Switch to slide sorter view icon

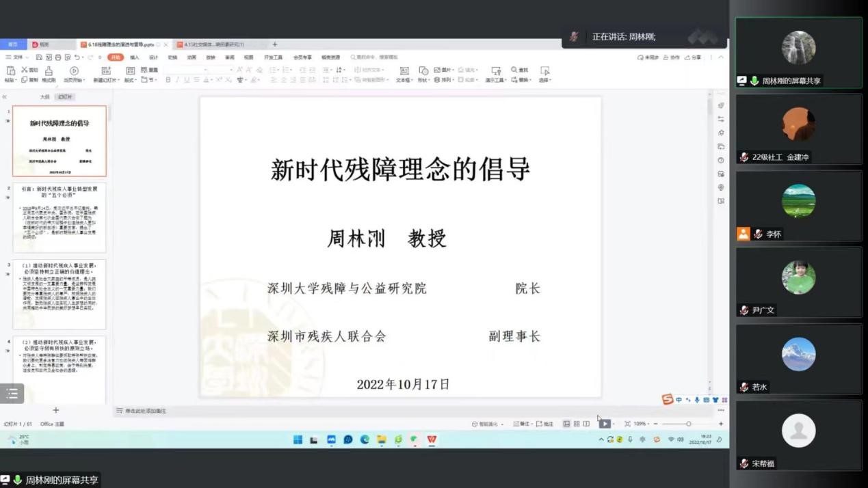577,424
